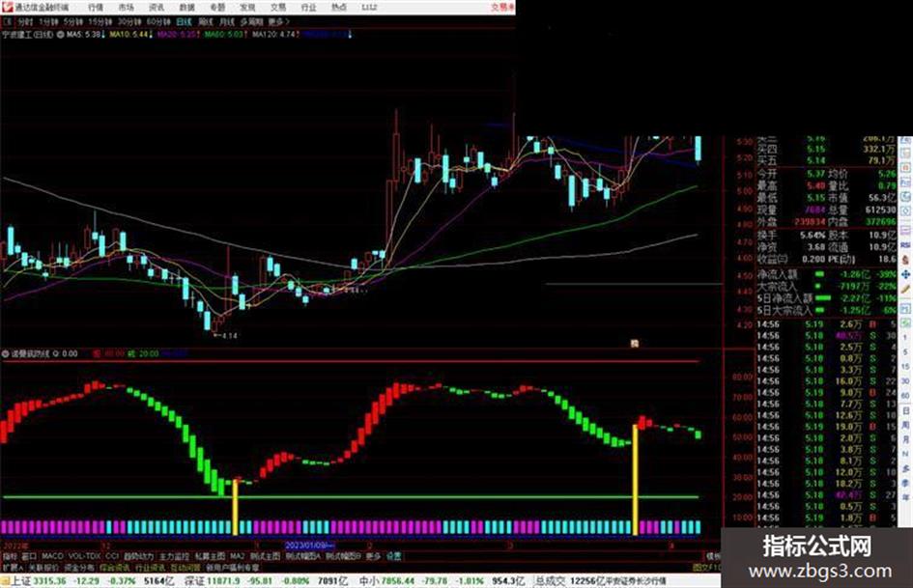This screenshot has width=913, height=588.
Task: Click the 中小 7856.44 index in status bar
Action: [x=386, y=581]
